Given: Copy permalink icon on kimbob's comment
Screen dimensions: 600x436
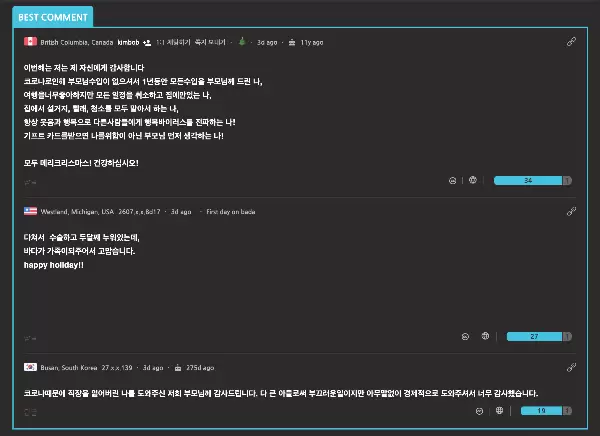Looking at the screenshot, I should pyautogui.click(x=571, y=42).
